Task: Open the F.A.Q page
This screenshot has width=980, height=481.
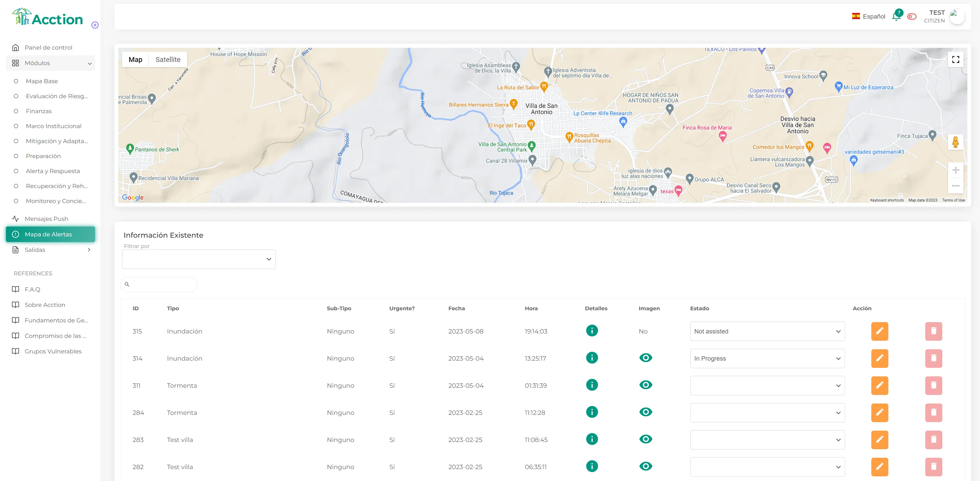Action: (x=32, y=289)
